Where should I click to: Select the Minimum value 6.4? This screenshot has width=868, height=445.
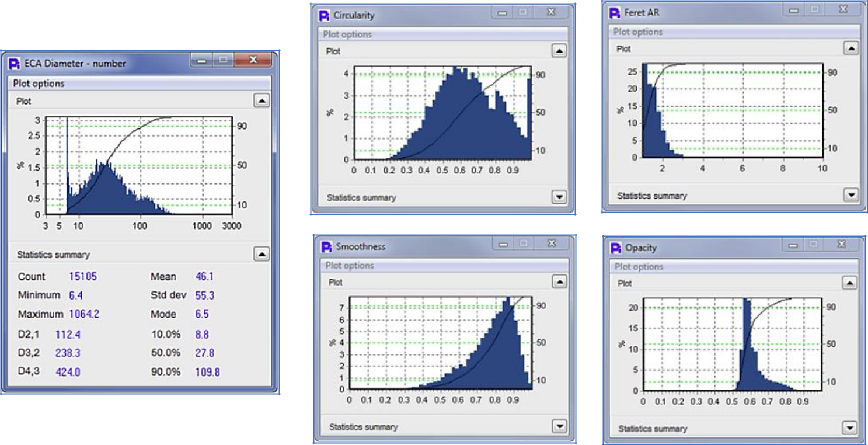tap(76, 295)
